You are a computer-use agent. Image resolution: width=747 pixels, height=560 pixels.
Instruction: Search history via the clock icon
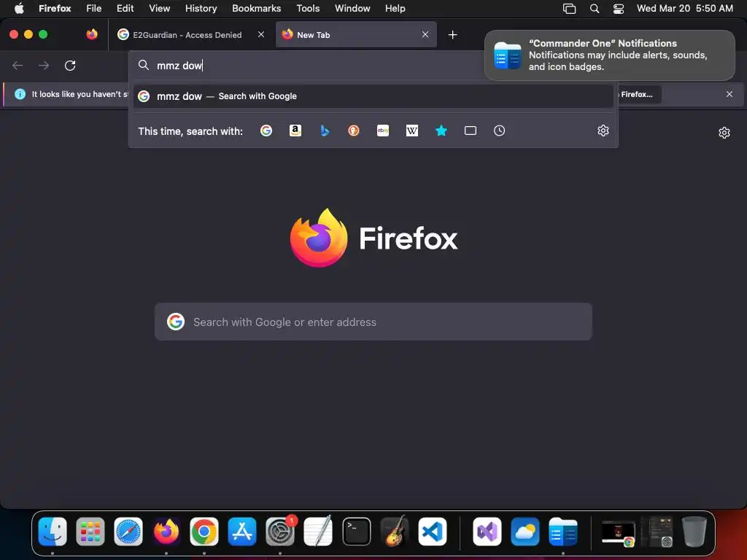pos(499,131)
